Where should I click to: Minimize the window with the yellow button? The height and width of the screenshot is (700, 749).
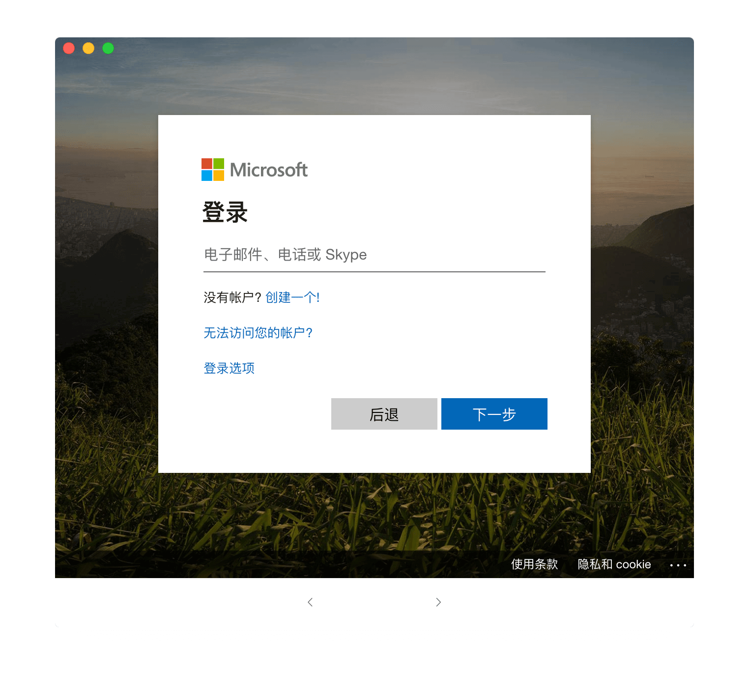coord(88,48)
